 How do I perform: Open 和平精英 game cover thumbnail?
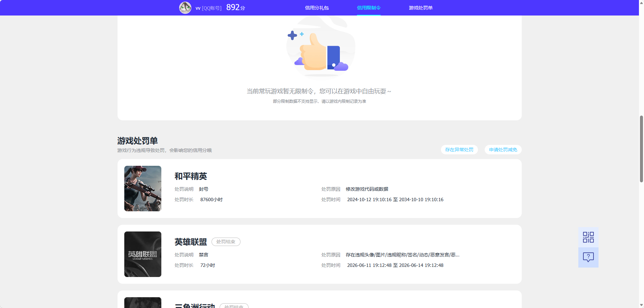[143, 188]
